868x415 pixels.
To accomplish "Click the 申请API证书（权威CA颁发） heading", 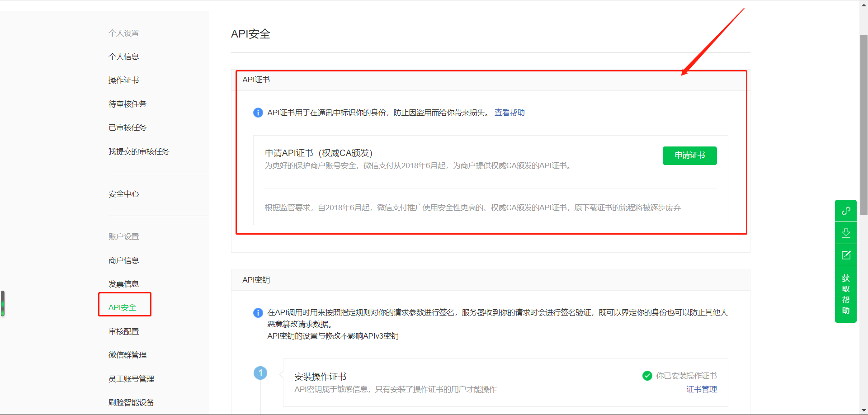I will click(319, 153).
